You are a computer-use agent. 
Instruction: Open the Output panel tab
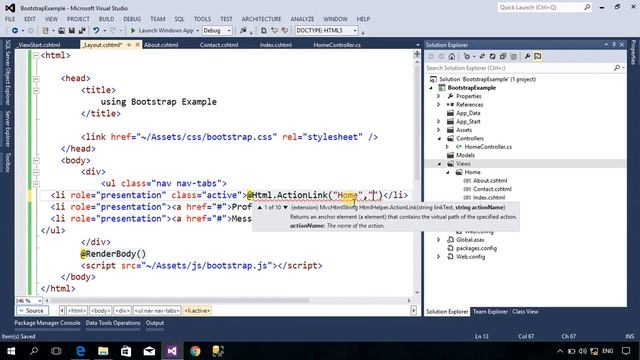(x=155, y=323)
